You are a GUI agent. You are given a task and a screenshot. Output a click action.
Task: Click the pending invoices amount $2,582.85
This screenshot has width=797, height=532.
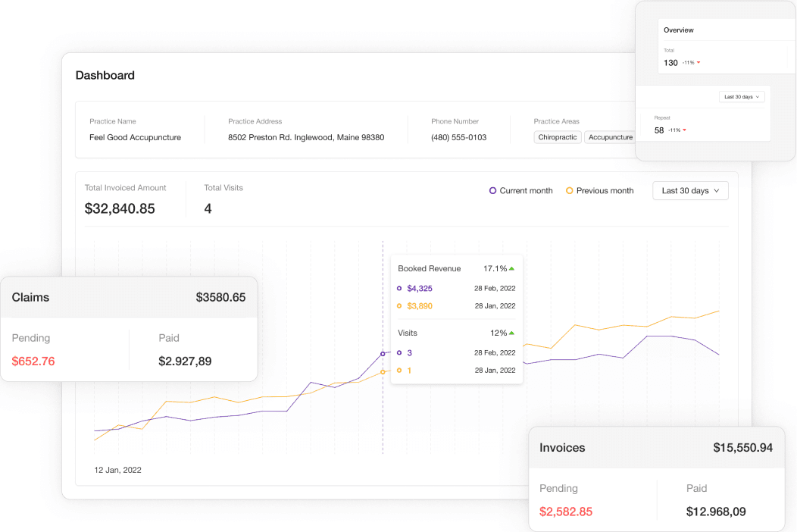point(566,512)
